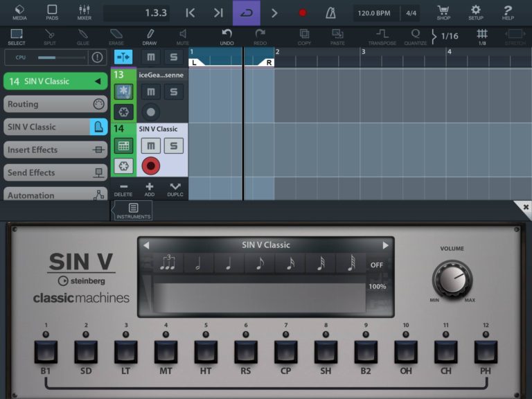This screenshot has height=399, width=532.
Task: Click the CPU meter alert icon
Action: [97, 57]
